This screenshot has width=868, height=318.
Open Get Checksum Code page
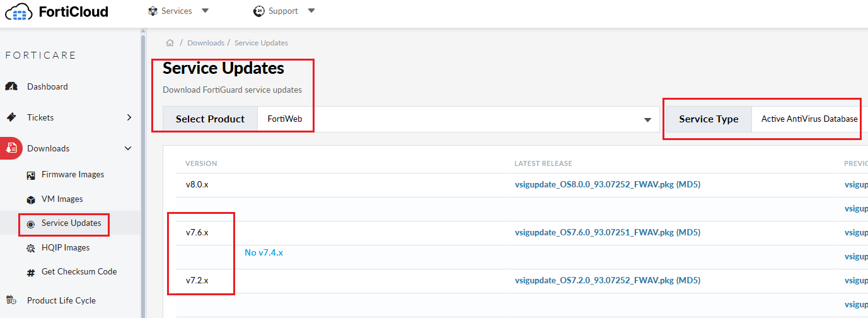pos(79,271)
